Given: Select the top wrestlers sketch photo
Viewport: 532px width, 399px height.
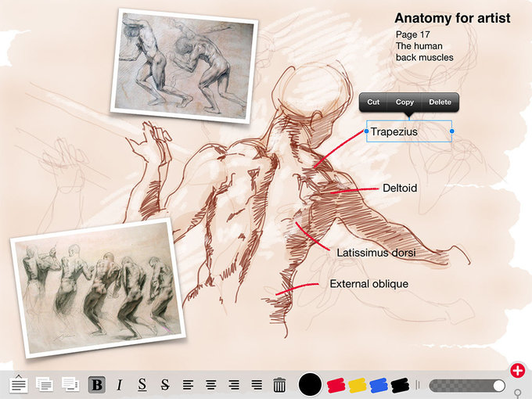Looking at the screenshot, I should (184, 66).
